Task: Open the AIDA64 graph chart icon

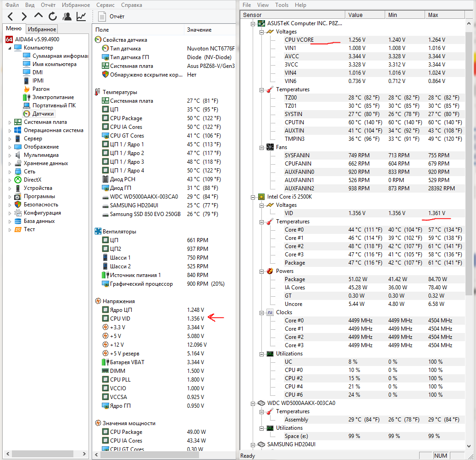Action: point(81,17)
